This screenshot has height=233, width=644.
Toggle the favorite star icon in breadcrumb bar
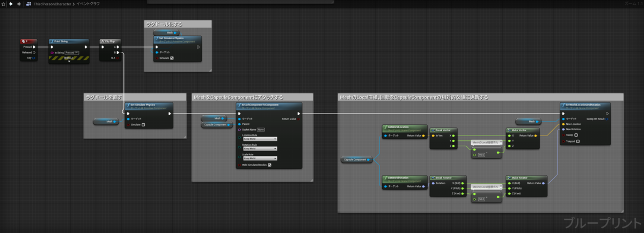[4, 4]
